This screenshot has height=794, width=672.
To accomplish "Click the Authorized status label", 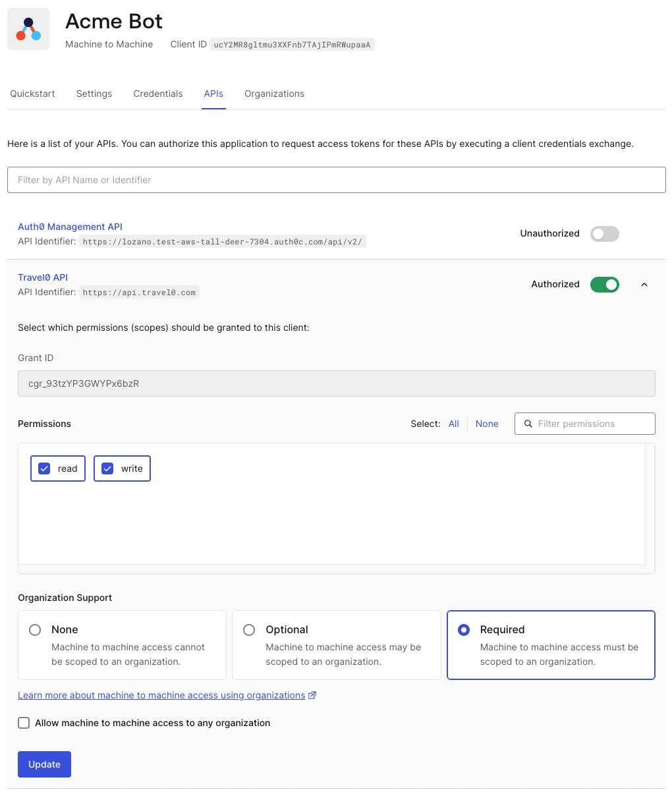I will coord(555,284).
